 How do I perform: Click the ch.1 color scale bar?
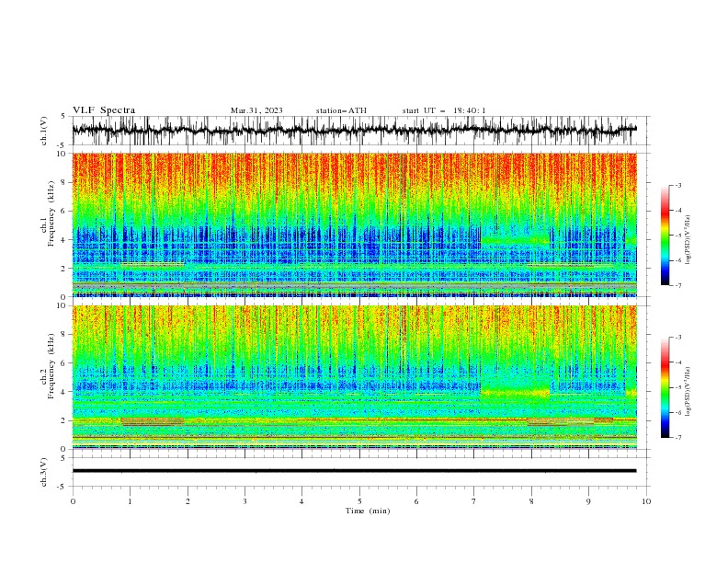665,236
